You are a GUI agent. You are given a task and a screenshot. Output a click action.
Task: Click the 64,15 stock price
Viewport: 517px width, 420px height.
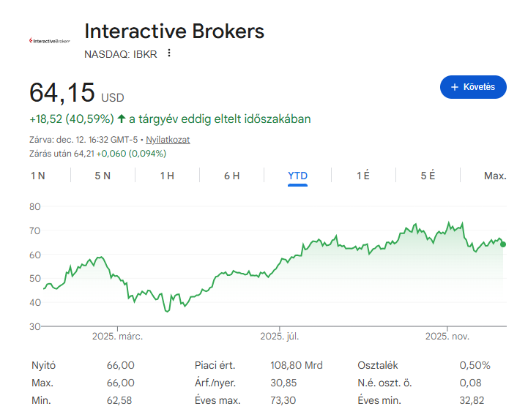[62, 93]
